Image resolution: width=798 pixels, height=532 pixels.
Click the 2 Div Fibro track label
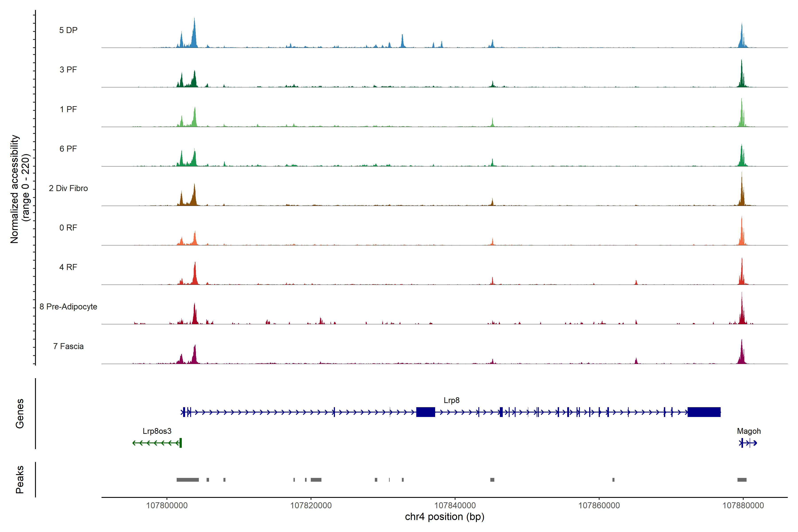pos(68,188)
